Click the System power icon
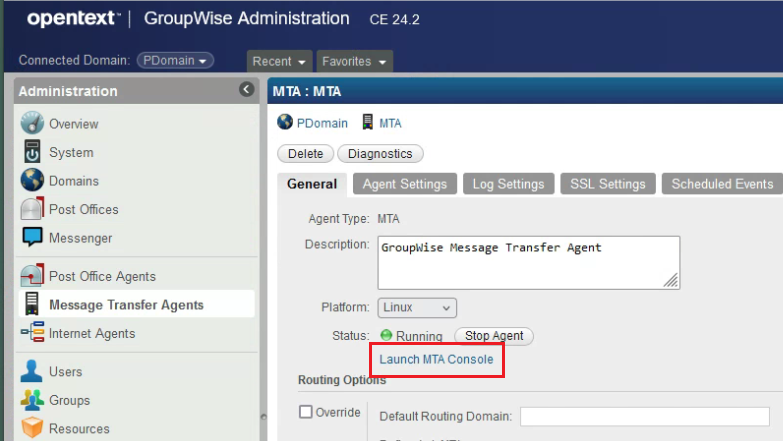783x441 pixels. pos(32,152)
